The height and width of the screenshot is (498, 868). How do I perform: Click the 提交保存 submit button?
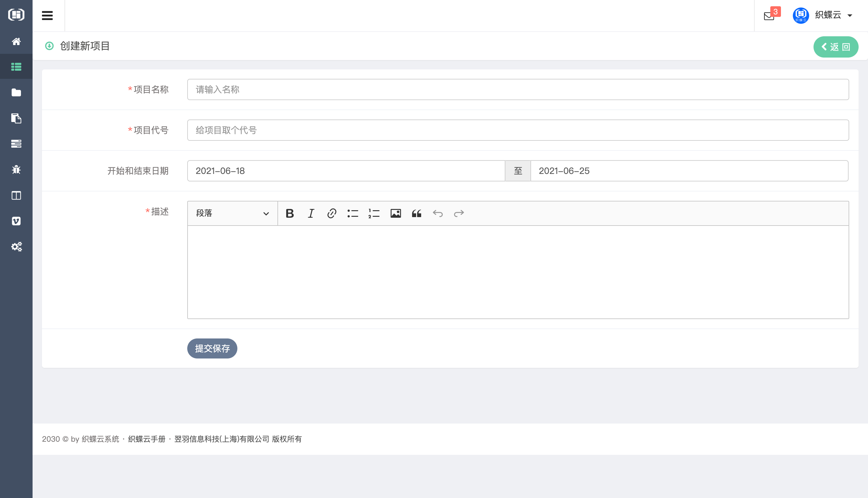tap(212, 348)
